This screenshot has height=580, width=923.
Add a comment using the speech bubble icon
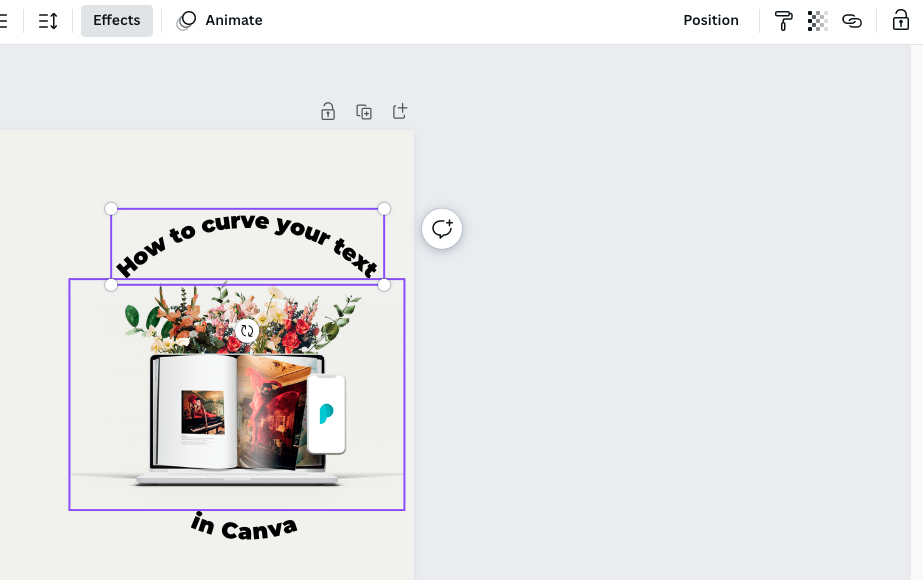441,228
